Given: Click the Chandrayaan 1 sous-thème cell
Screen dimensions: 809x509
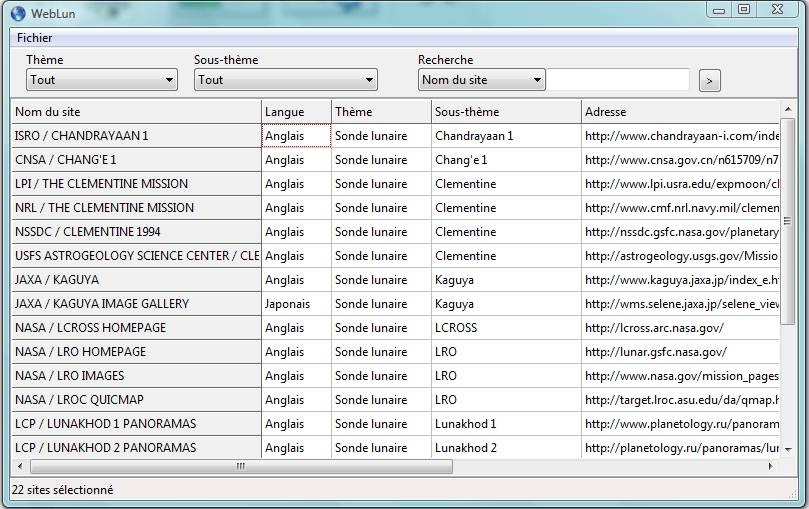Looking at the screenshot, I should tap(506, 136).
